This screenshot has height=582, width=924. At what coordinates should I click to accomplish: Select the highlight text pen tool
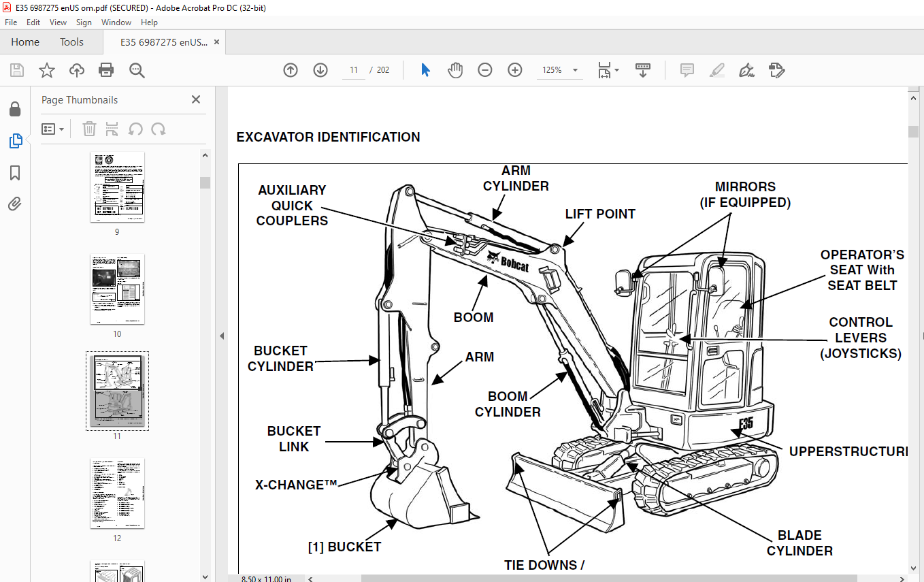click(717, 70)
